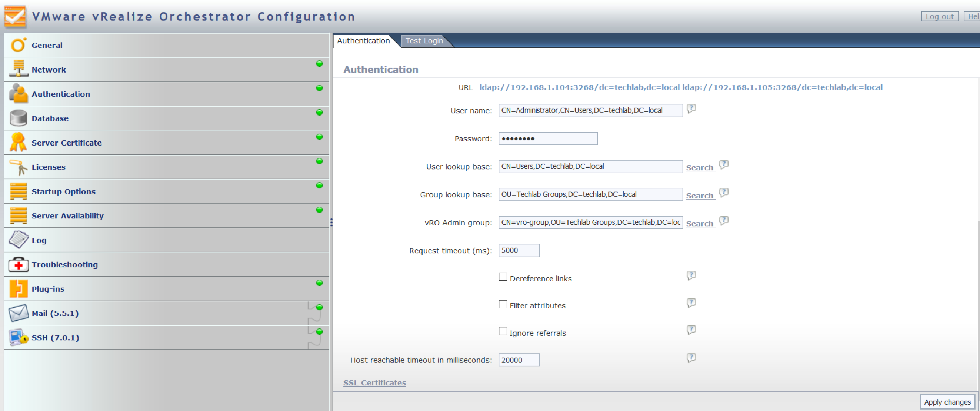Click the vRealize Orchestrator logo icon
This screenshot has width=980, height=411.
click(15, 16)
